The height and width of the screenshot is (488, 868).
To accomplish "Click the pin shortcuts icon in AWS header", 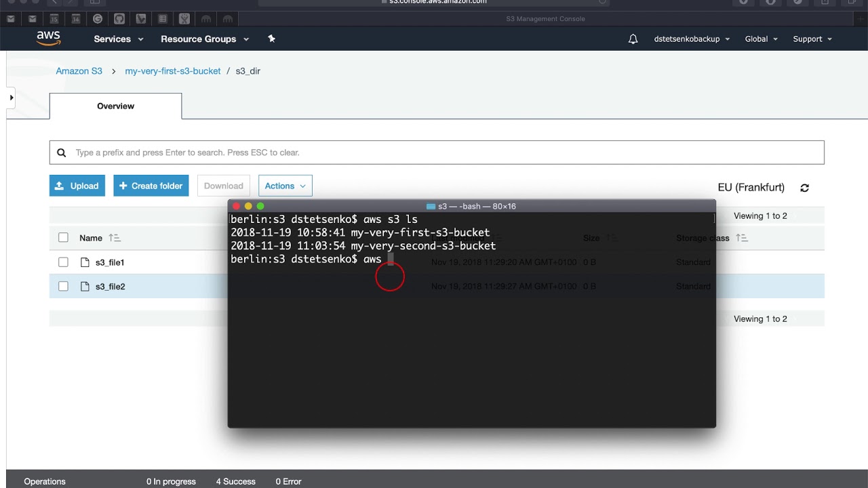I will pyautogui.click(x=271, y=39).
